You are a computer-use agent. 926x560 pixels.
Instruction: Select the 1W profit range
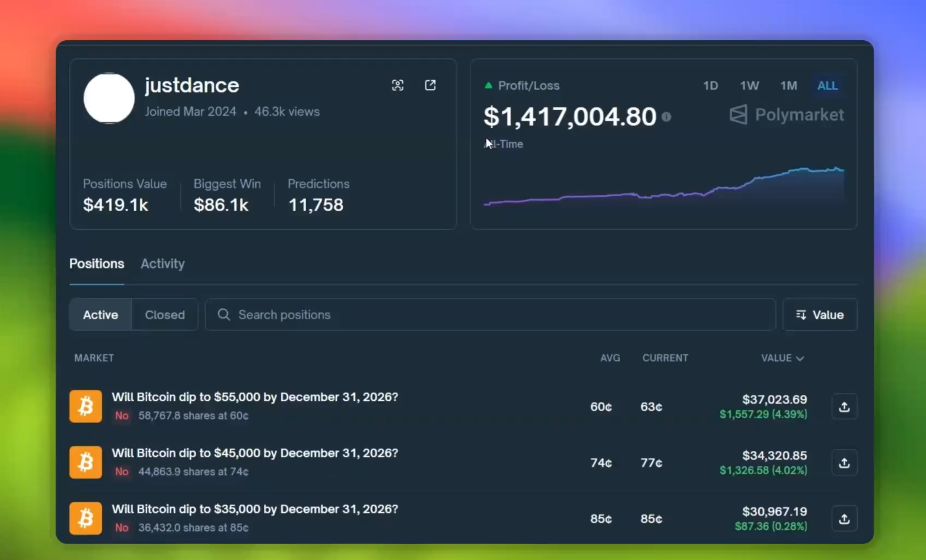point(749,86)
